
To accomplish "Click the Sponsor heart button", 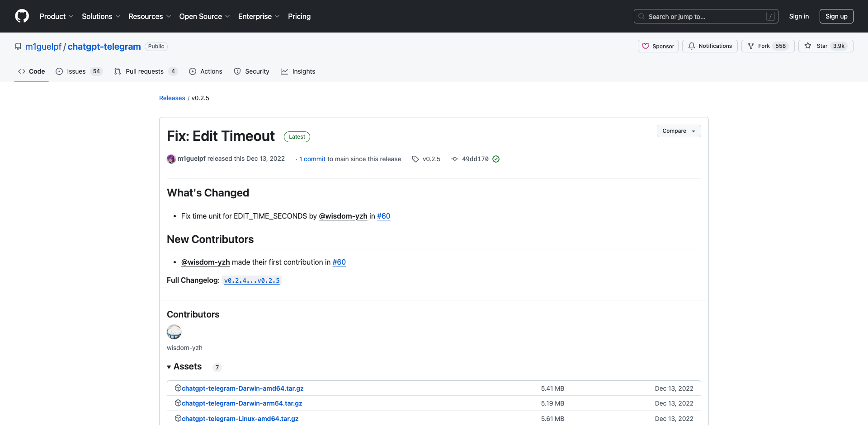I will tap(658, 46).
